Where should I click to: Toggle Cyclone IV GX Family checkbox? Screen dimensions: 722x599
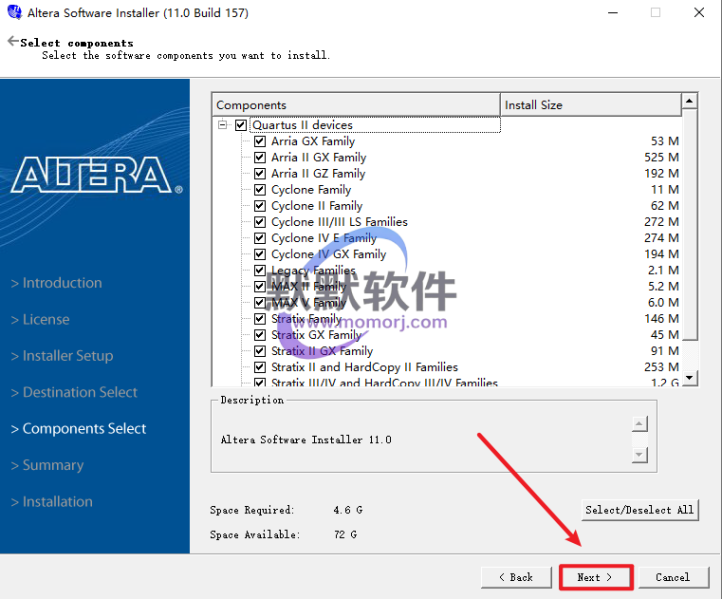coord(260,254)
